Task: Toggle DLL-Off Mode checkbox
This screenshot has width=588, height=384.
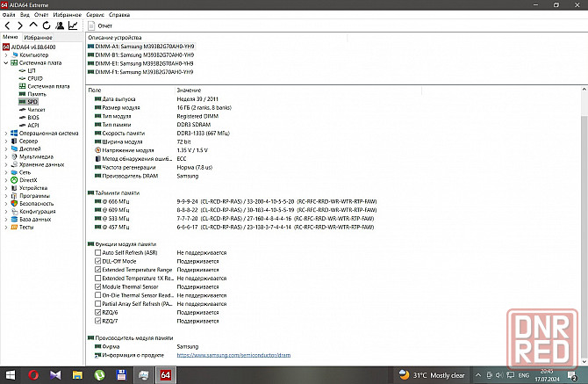Action: coord(98,261)
